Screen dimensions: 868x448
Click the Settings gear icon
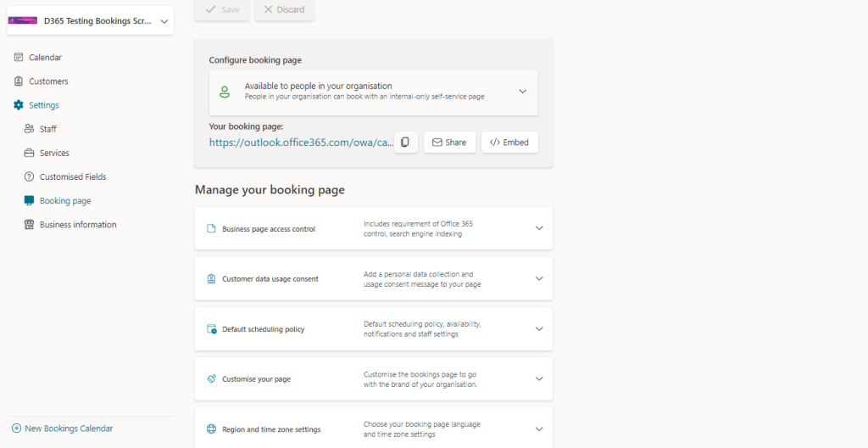19,105
